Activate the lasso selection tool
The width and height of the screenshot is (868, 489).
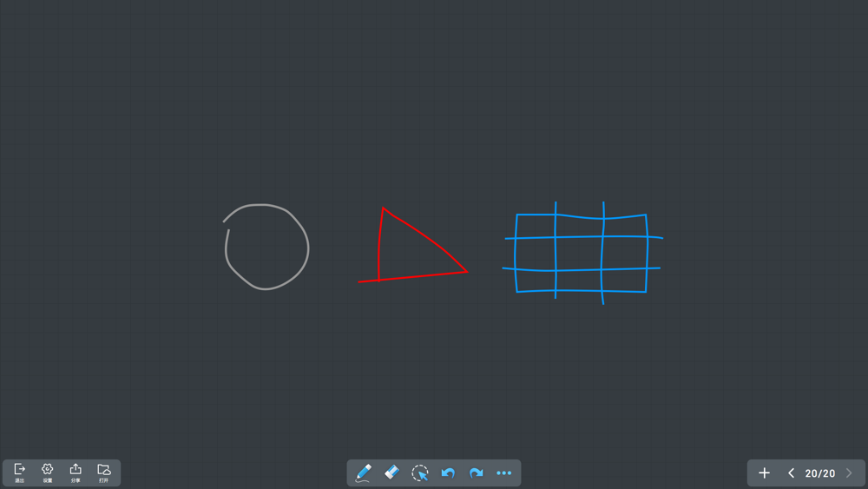click(420, 473)
